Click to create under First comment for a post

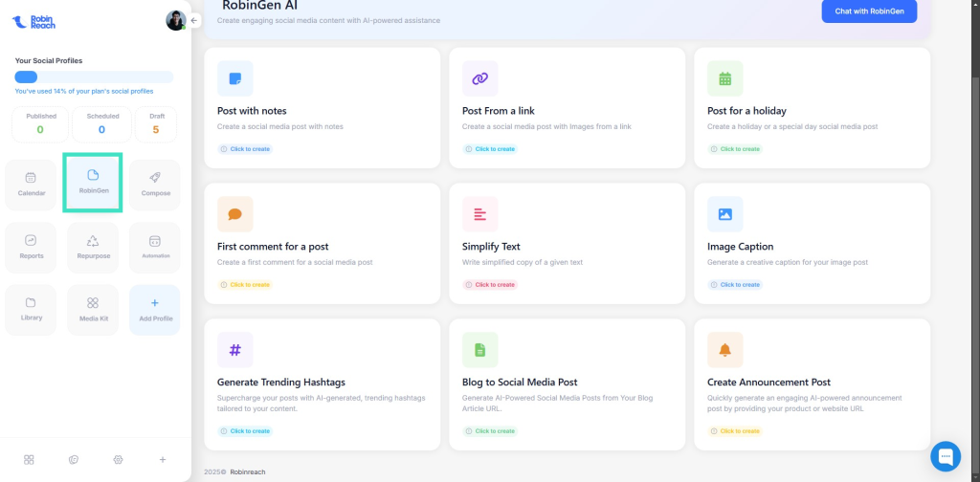[x=245, y=285]
